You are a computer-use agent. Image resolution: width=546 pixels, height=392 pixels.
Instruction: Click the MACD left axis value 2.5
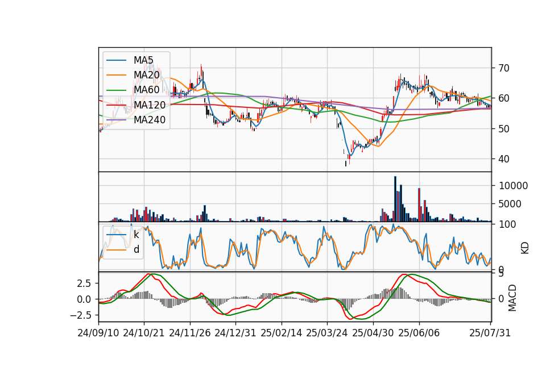pos(84,283)
